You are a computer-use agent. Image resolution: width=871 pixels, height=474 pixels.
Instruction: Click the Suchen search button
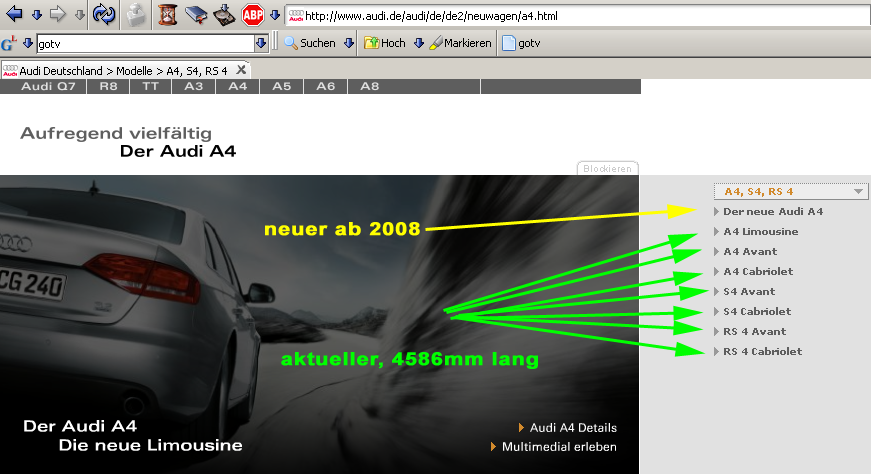[x=310, y=43]
